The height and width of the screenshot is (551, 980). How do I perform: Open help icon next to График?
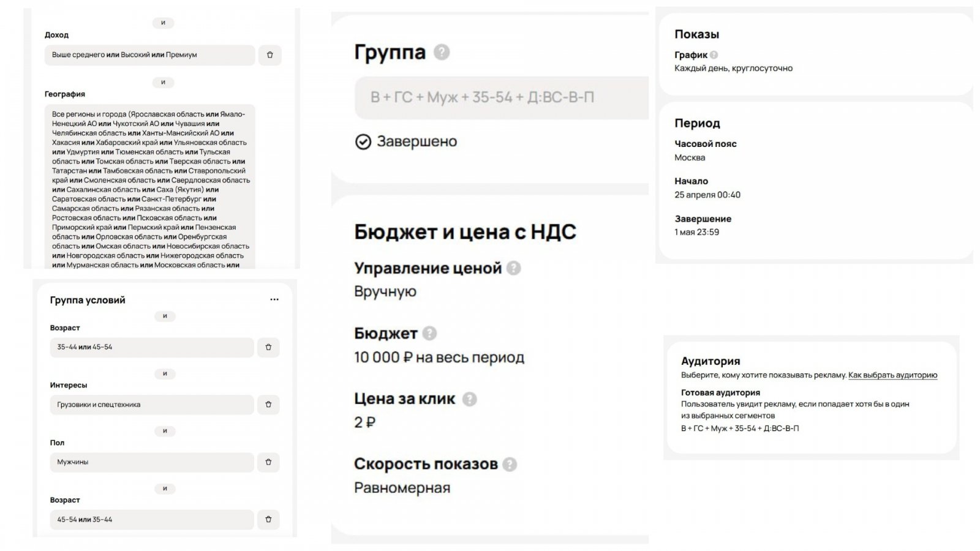(714, 55)
